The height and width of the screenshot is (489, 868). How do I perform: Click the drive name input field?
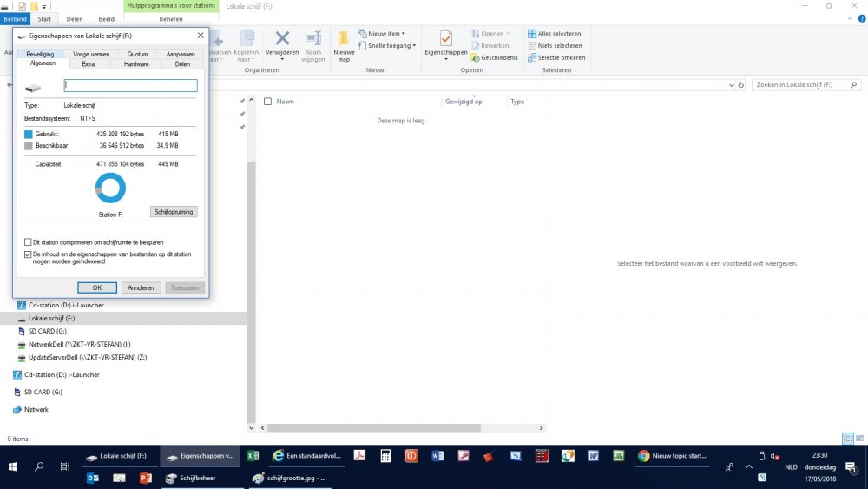click(131, 86)
